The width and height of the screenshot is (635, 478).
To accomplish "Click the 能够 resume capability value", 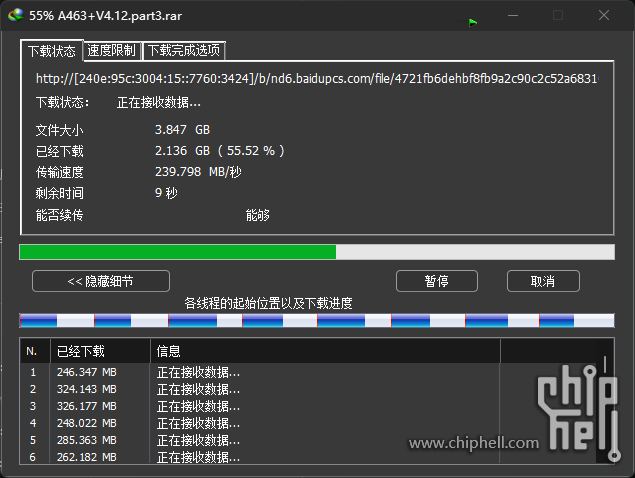I will click(x=258, y=215).
